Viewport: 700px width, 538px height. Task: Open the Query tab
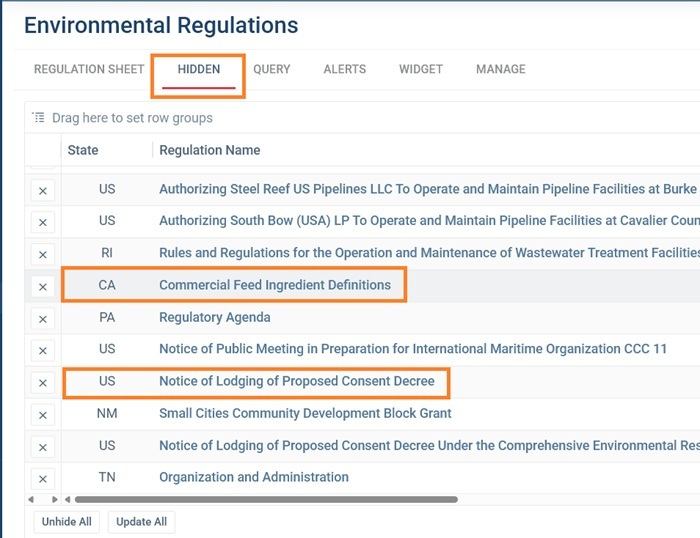[x=271, y=69]
